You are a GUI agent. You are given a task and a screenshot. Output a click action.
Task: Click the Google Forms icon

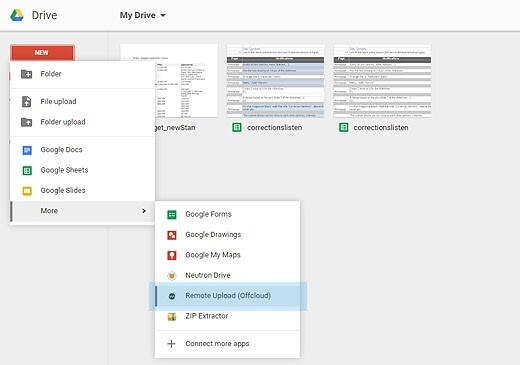(172, 215)
